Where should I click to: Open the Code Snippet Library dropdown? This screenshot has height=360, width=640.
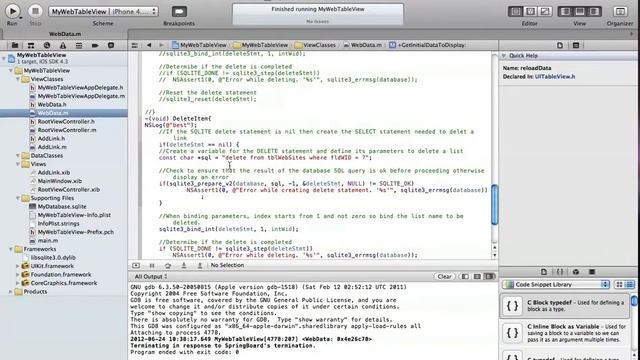(x=556, y=284)
